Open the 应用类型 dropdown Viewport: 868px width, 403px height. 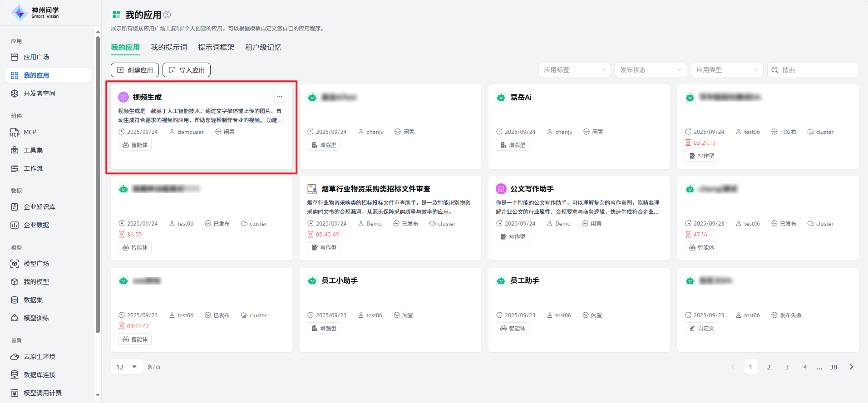[727, 70]
